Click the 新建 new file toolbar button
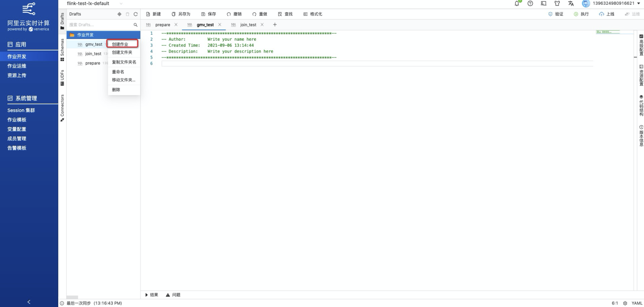 [153, 14]
